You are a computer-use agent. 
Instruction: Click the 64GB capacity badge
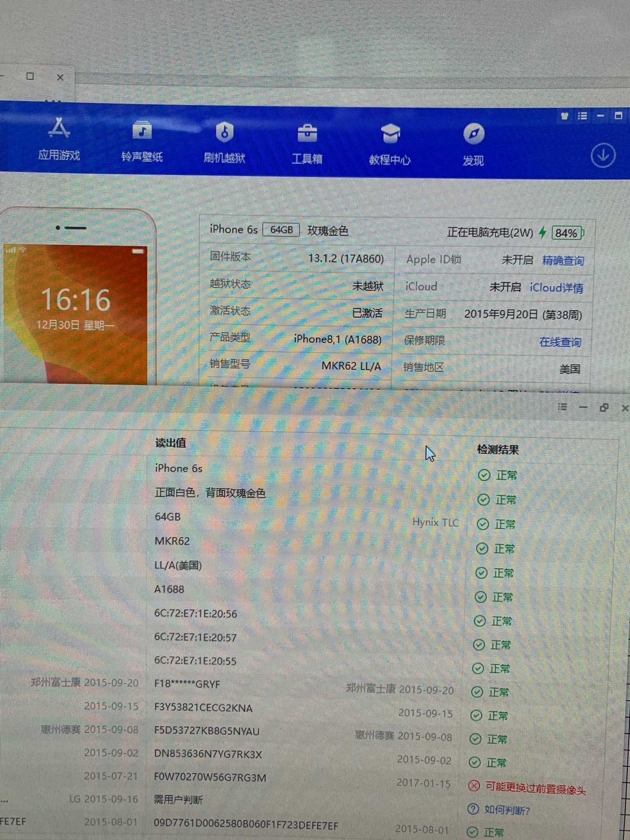[281, 230]
